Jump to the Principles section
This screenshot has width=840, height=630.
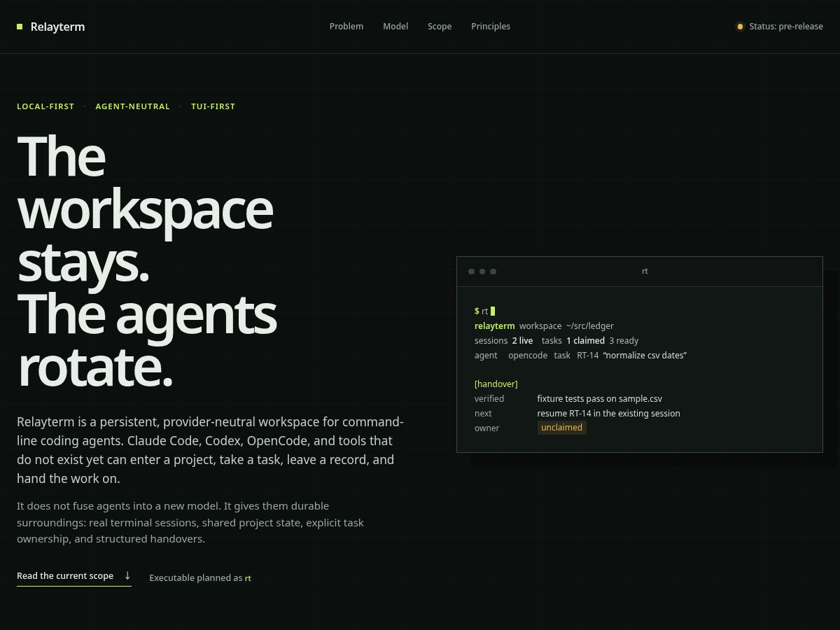[x=491, y=27]
